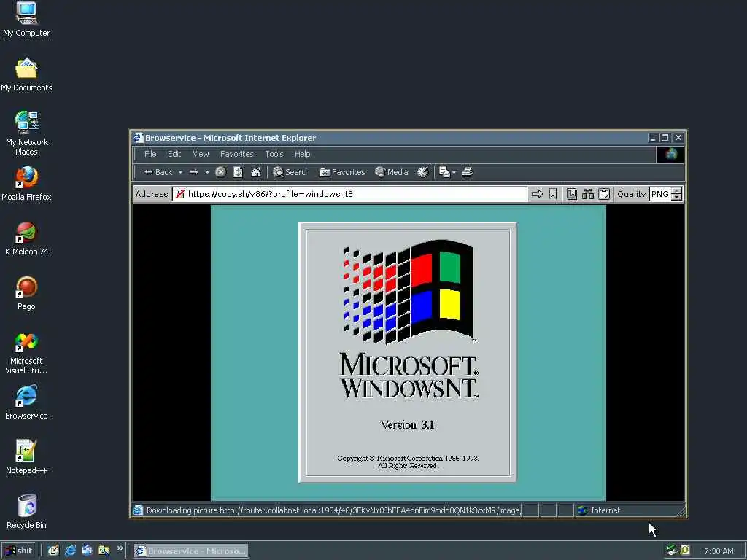Select the Notepad++ desktop shortcut
Image resolution: width=747 pixels, height=560 pixels.
[26, 457]
